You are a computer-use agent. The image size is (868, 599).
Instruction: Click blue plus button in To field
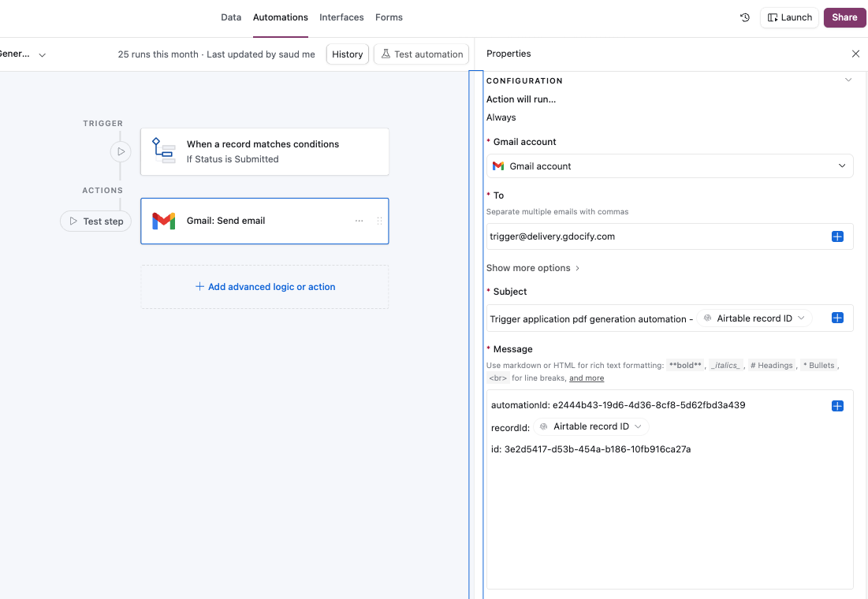pos(837,236)
